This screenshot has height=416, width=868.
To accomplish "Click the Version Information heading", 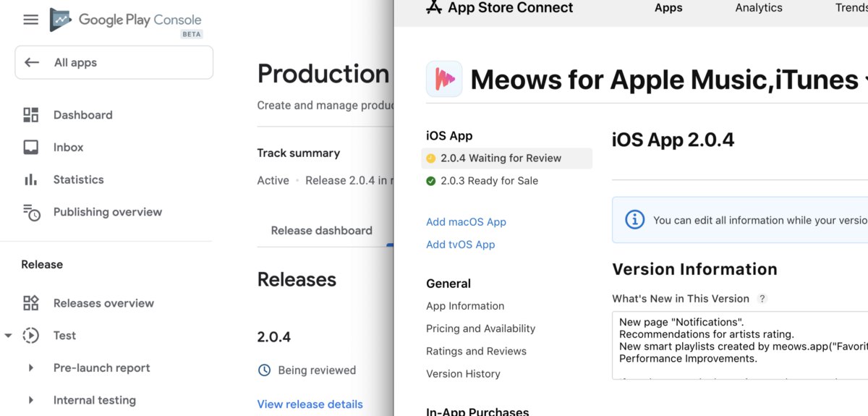I will coord(694,269).
